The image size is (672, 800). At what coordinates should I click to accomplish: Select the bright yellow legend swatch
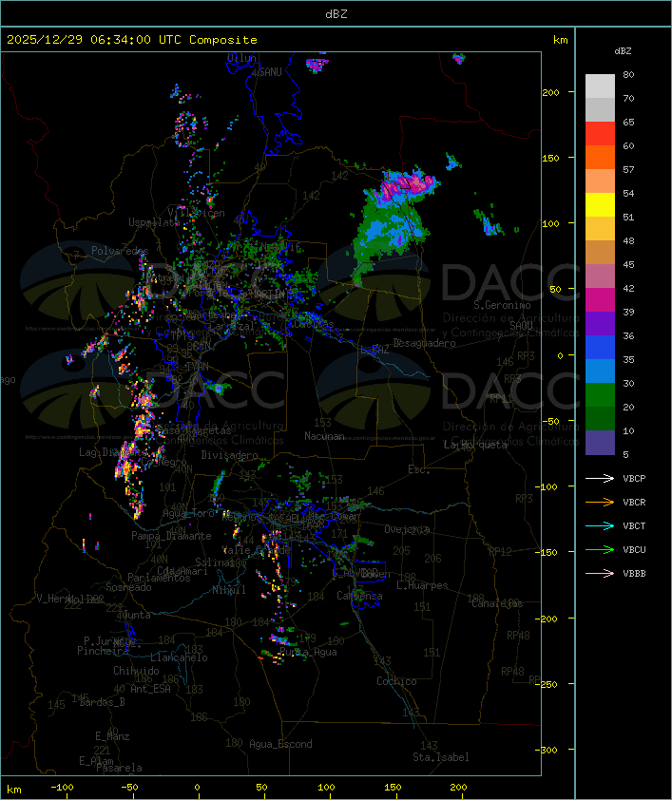coord(600,205)
